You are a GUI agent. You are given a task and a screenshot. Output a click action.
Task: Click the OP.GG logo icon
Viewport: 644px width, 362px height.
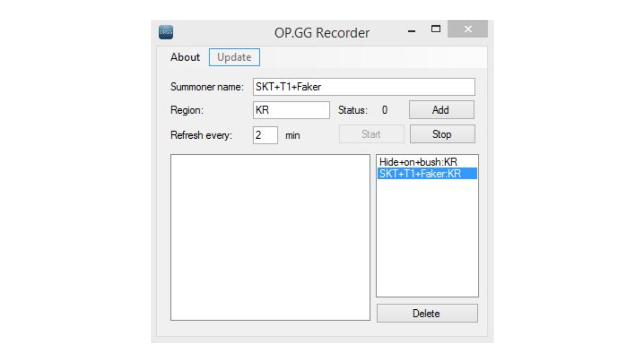(x=166, y=32)
